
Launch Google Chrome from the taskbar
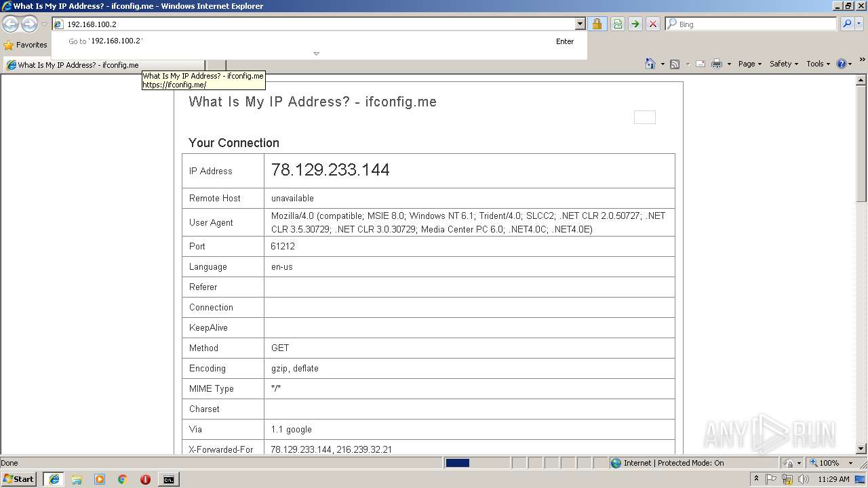123,479
